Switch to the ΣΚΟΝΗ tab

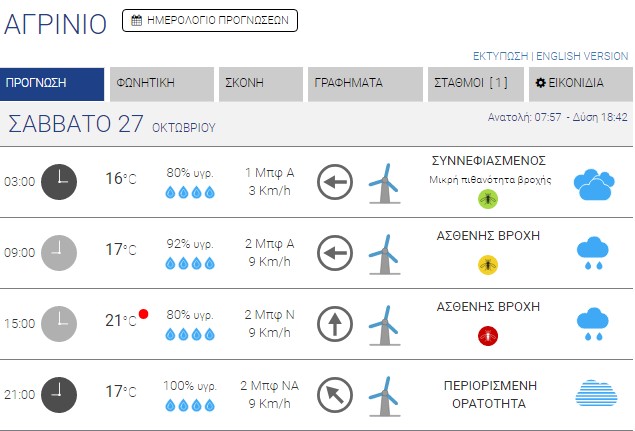[x=261, y=84]
